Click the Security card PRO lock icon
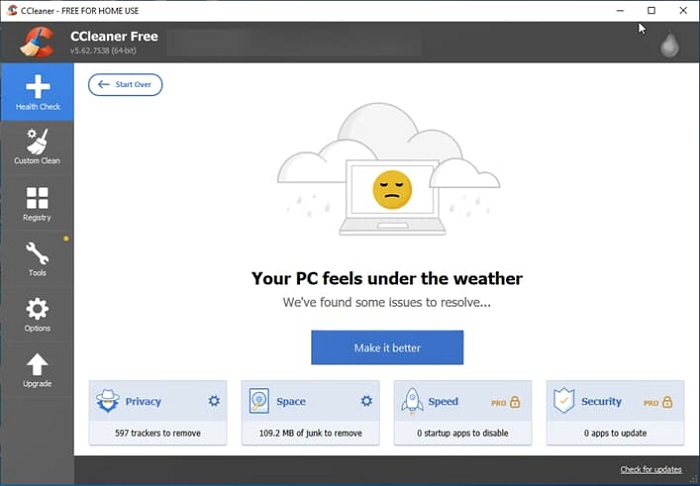 point(668,402)
